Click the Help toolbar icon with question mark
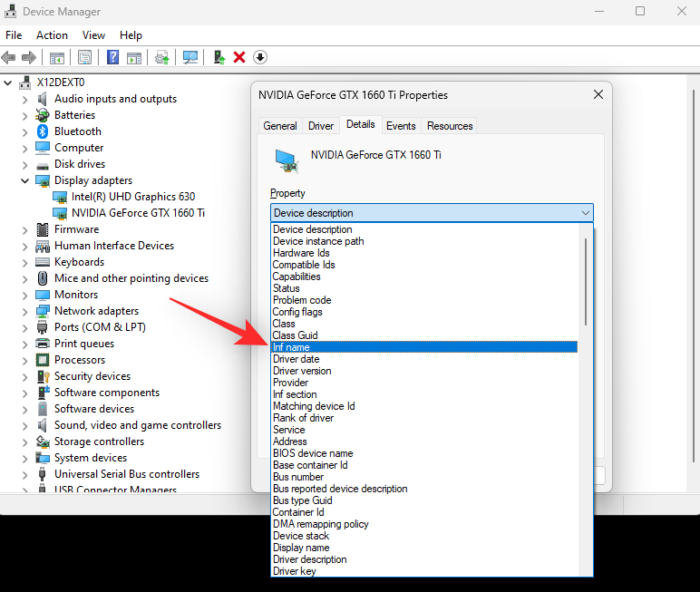Image resolution: width=700 pixels, height=592 pixels. click(x=112, y=57)
